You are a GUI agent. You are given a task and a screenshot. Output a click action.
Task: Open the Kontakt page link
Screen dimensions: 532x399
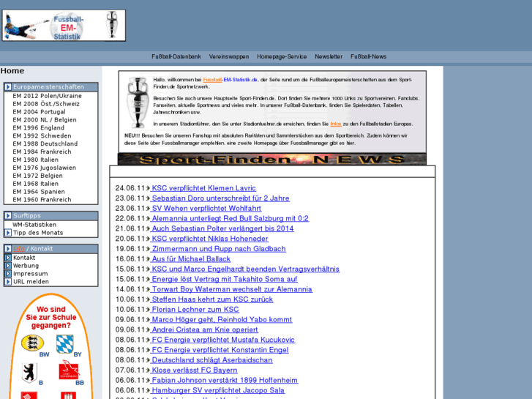click(24, 258)
